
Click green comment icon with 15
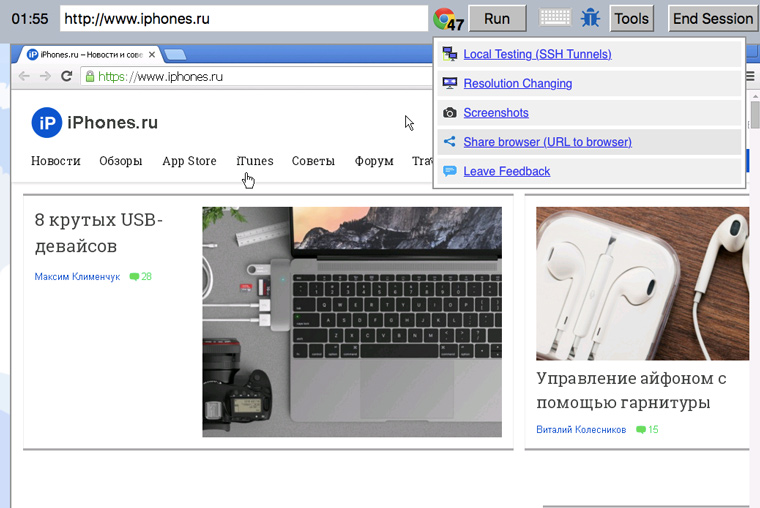click(641, 429)
